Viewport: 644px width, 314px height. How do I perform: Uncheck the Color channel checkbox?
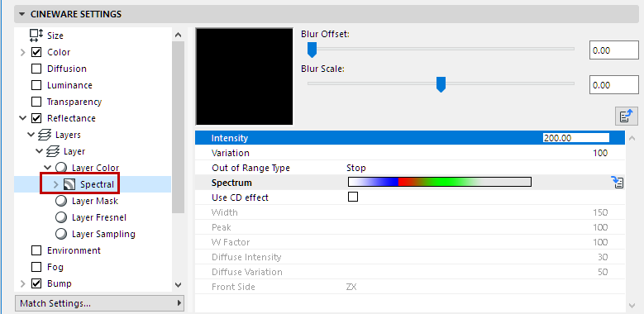coord(36,52)
